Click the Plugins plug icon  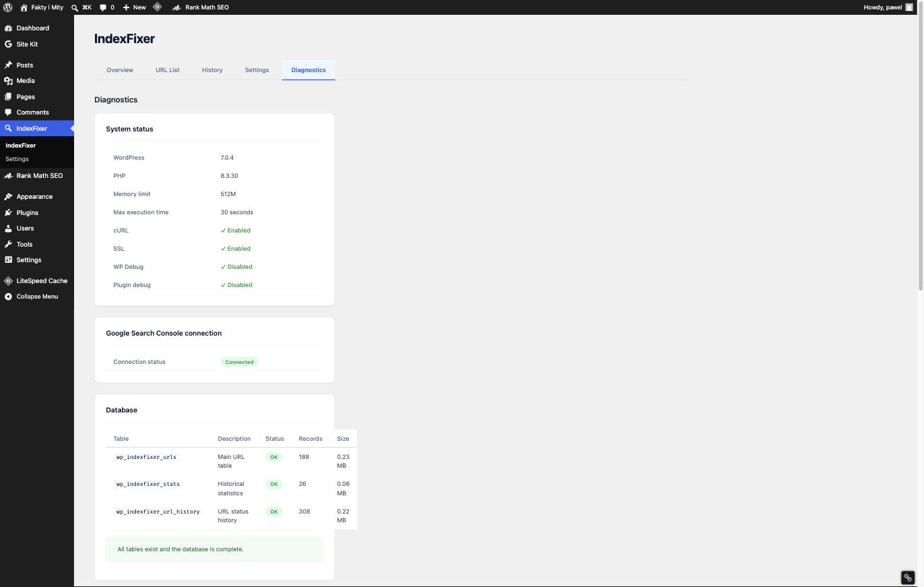8,213
